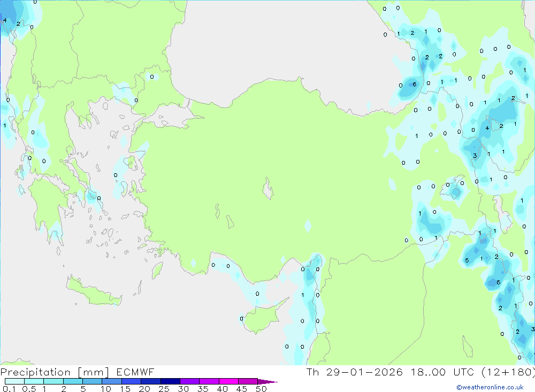Select the 0.5–1 mm legend color box
The width and height of the screenshot is (535, 392).
(x=34, y=381)
